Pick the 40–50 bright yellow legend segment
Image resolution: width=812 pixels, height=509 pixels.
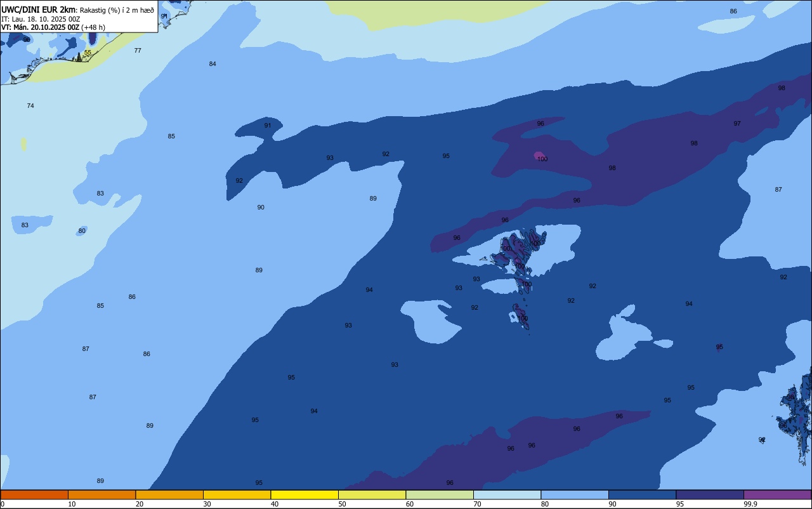point(304,494)
